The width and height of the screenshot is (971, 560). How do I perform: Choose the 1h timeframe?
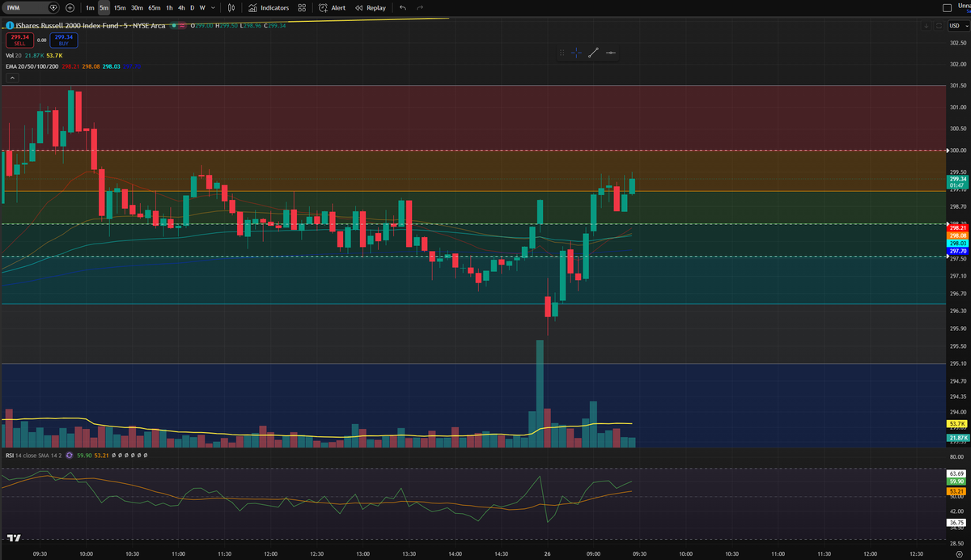(x=169, y=7)
